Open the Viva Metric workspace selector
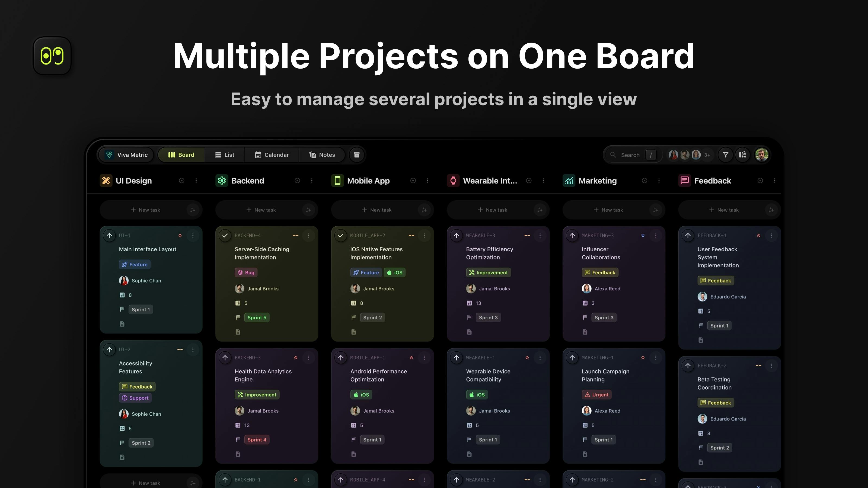 (x=126, y=155)
